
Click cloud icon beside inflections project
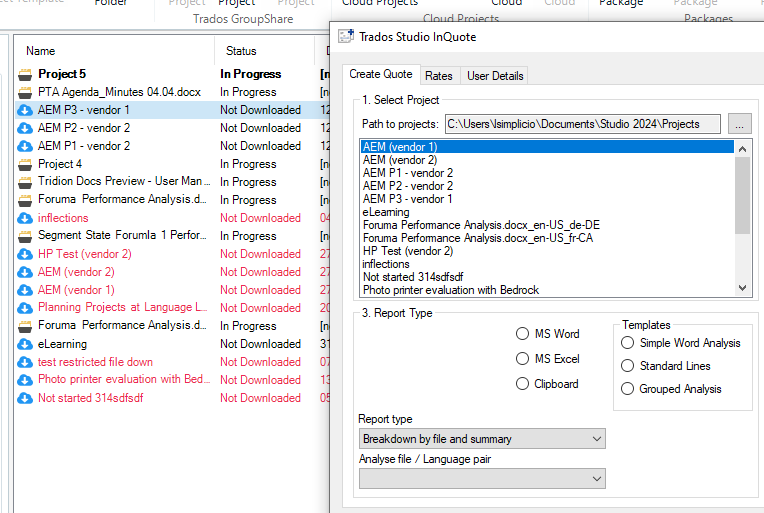[x=25, y=219]
